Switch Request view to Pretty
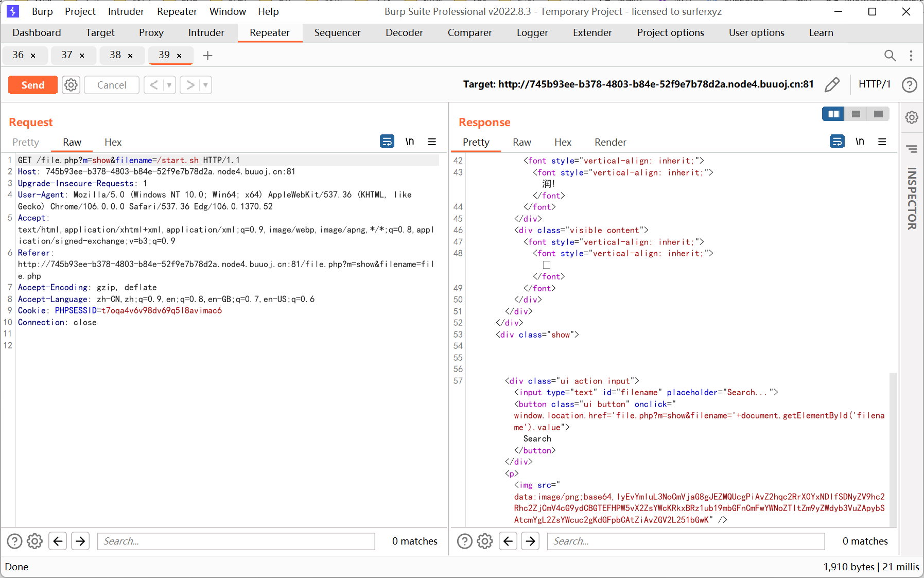 click(26, 142)
